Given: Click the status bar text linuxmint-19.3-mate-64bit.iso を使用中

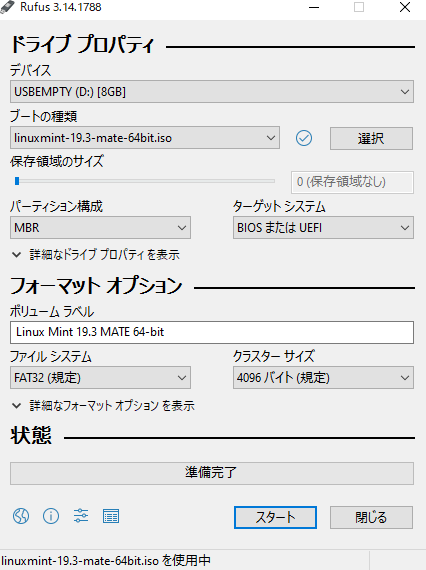Looking at the screenshot, I should (106, 561).
